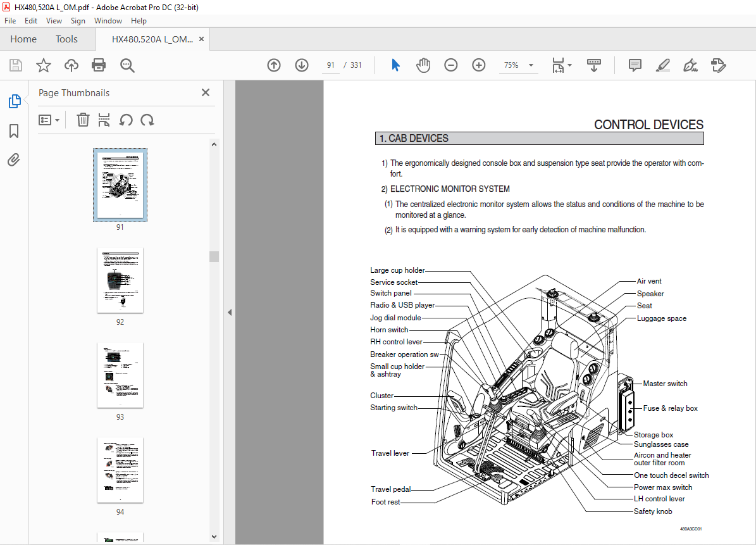Screen dimensions: 756x545
Task: Click the 'ELECTRONIC MONITOR SYSTEM' heading
Action: coord(450,189)
